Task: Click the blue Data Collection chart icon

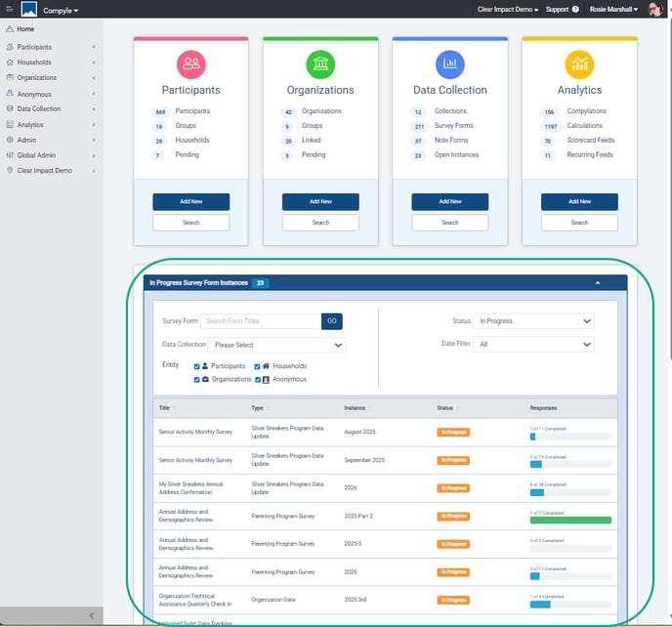Action: 450,65
